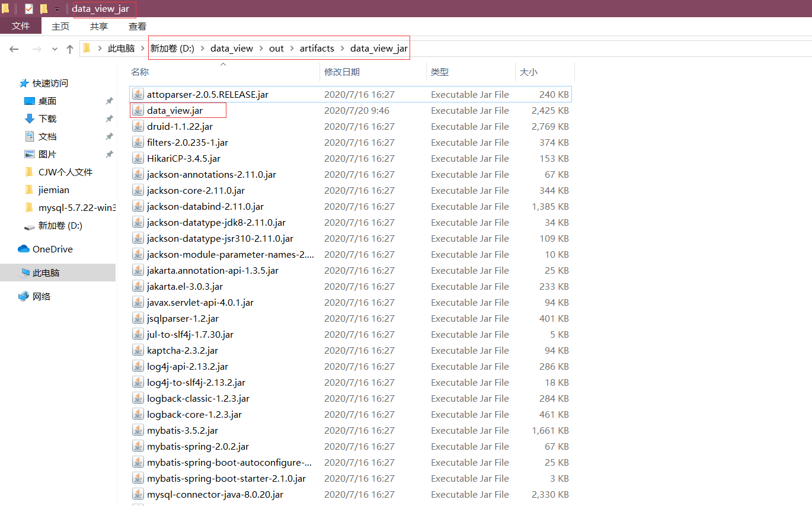This screenshot has width=812, height=506.
Task: Click the pin icon next to 文档
Action: point(109,137)
